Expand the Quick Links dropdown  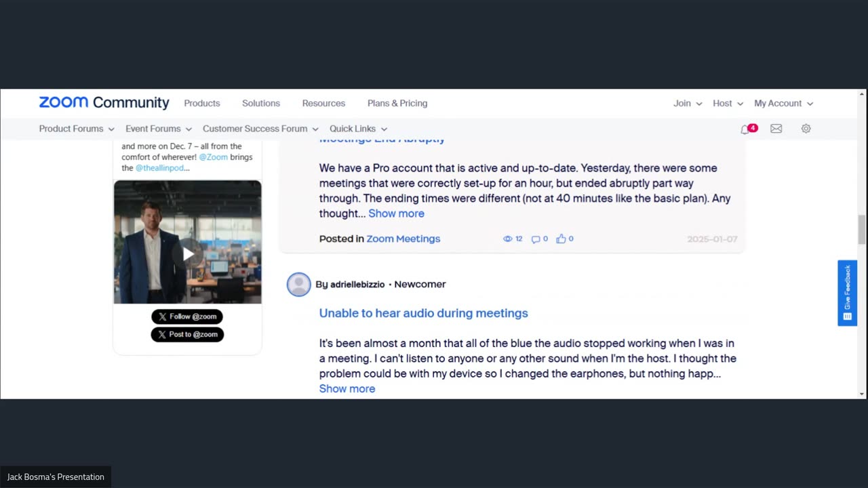coord(358,129)
